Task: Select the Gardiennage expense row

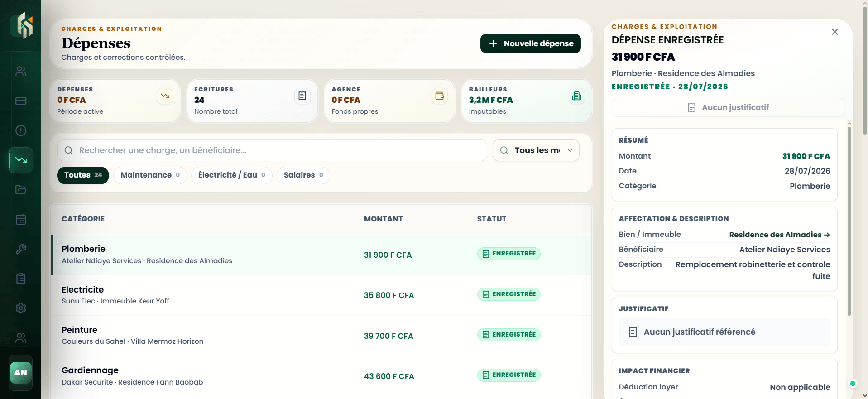Action: click(x=321, y=376)
